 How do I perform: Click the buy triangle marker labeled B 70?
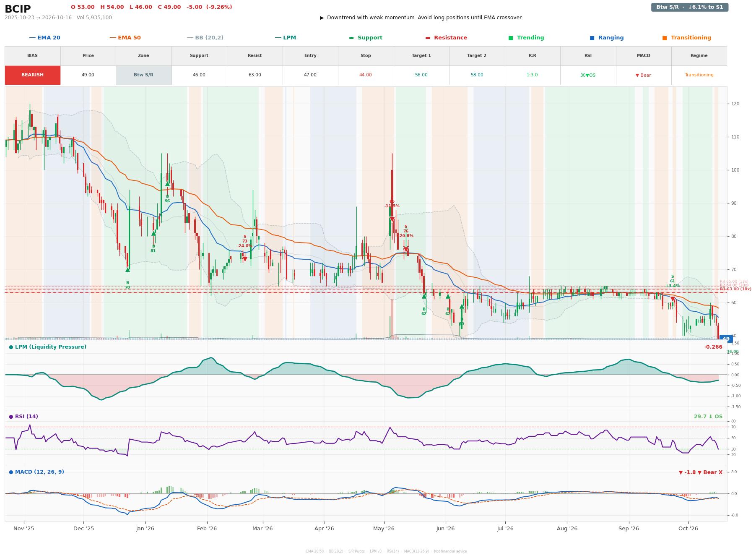(x=127, y=270)
